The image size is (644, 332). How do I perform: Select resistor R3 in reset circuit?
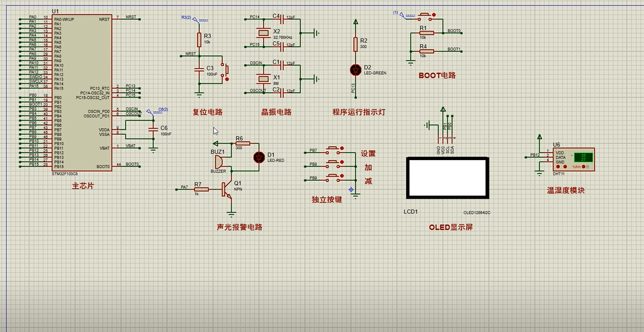tap(198, 39)
